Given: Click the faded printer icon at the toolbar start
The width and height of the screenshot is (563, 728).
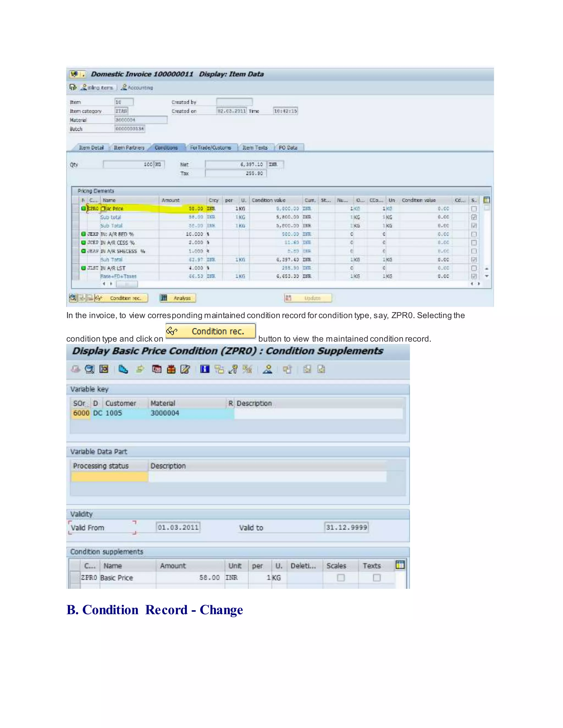Looking at the screenshot, I should point(76,369).
